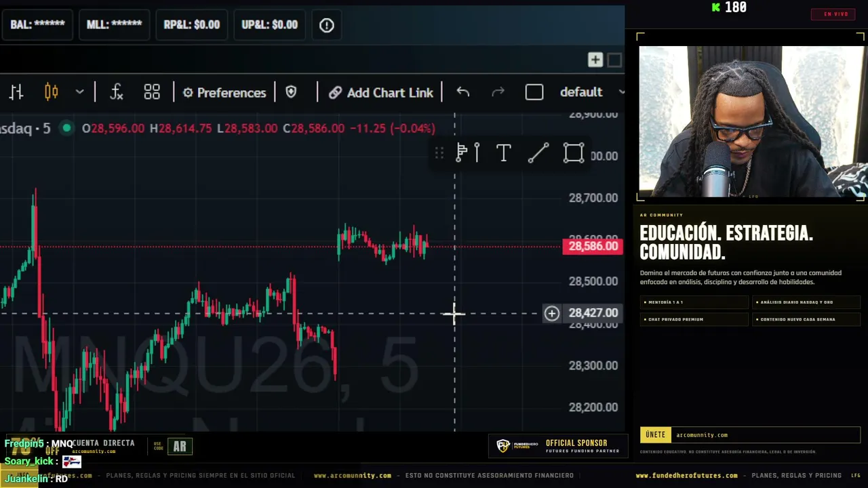Screen dimensions: 868x488
Task: Click the CHAT PRIVADO PREMIUM box
Action: click(694, 319)
